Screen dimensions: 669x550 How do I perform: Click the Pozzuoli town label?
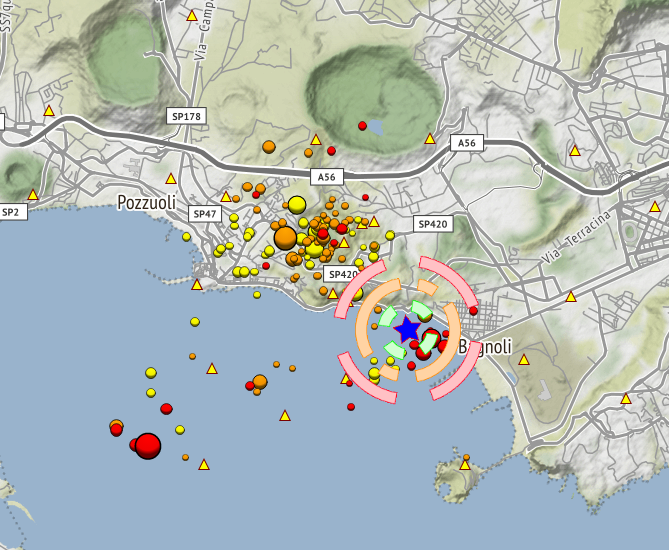pos(146,203)
